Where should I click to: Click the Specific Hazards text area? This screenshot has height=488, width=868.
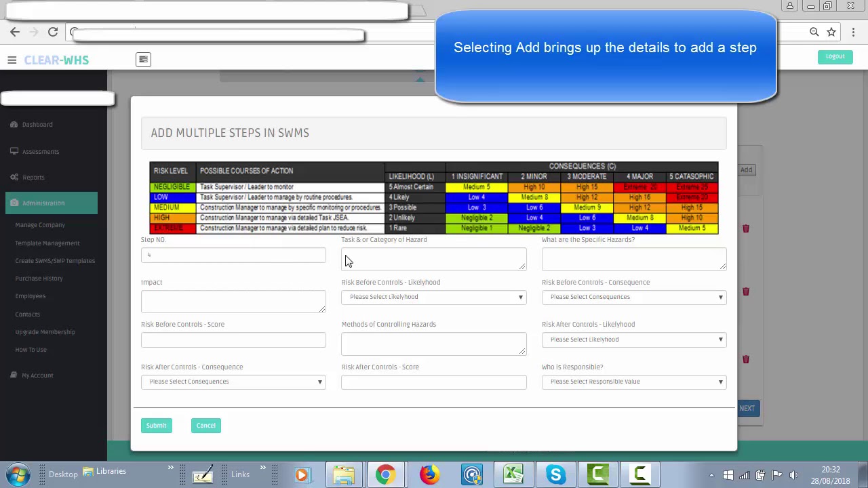pos(634,259)
